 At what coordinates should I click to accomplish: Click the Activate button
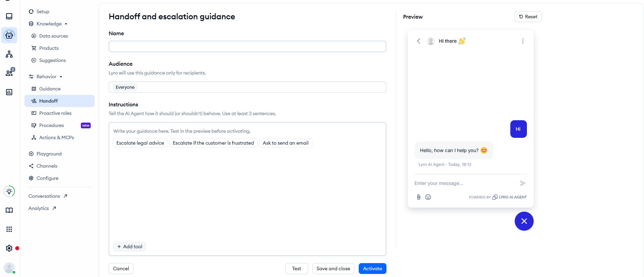pos(372,269)
